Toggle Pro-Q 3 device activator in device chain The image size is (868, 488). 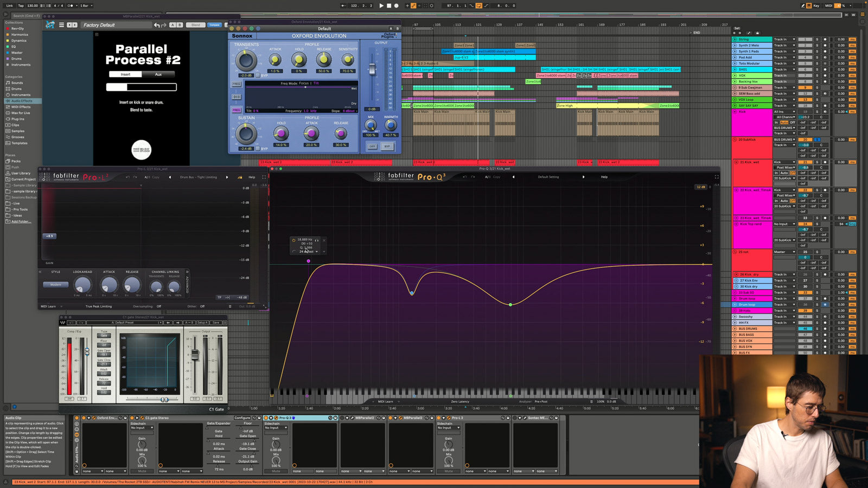point(266,418)
